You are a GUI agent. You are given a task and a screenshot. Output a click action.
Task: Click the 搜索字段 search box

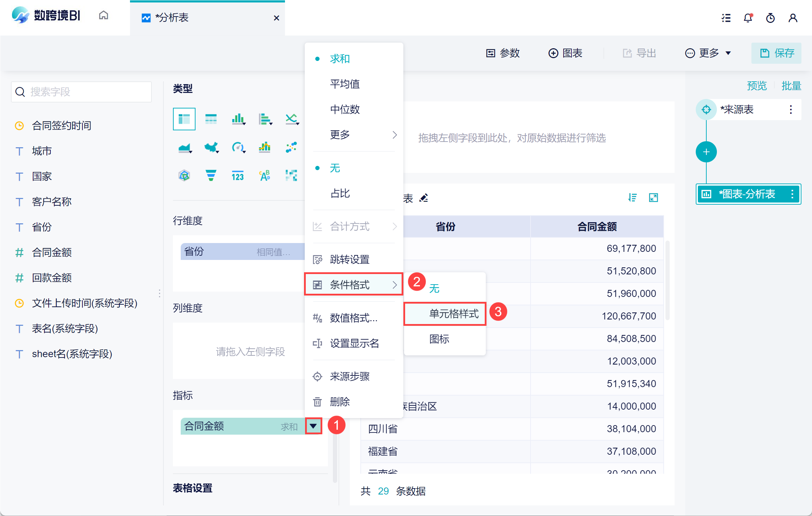tap(82, 92)
